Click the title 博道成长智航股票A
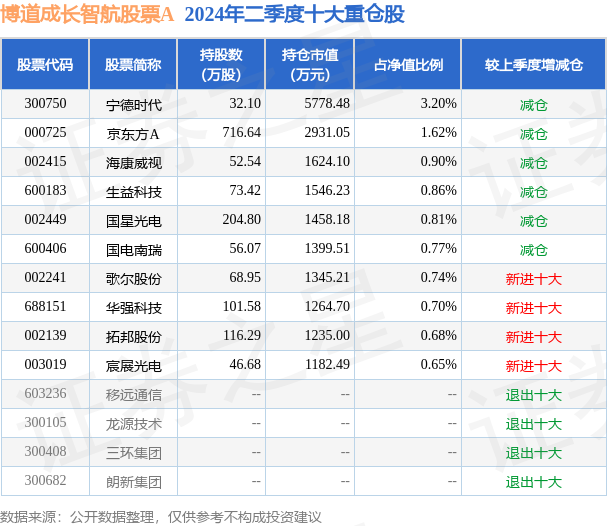 pyautogui.click(x=88, y=15)
